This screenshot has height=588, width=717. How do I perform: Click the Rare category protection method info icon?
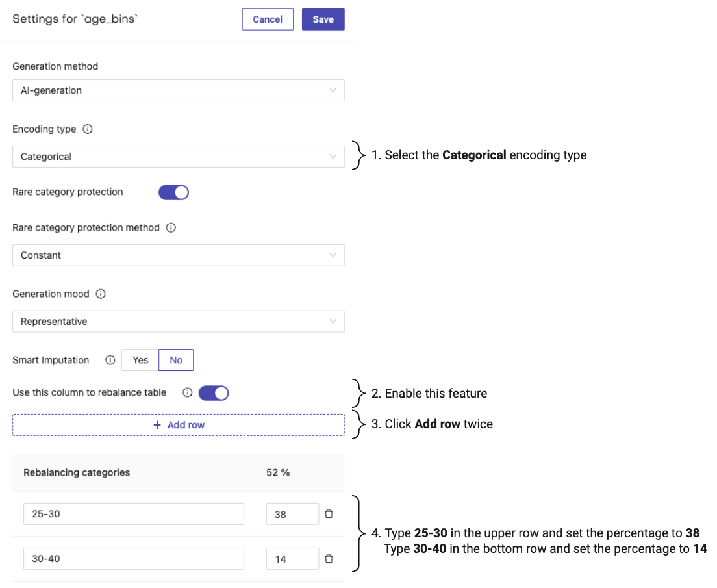171,227
